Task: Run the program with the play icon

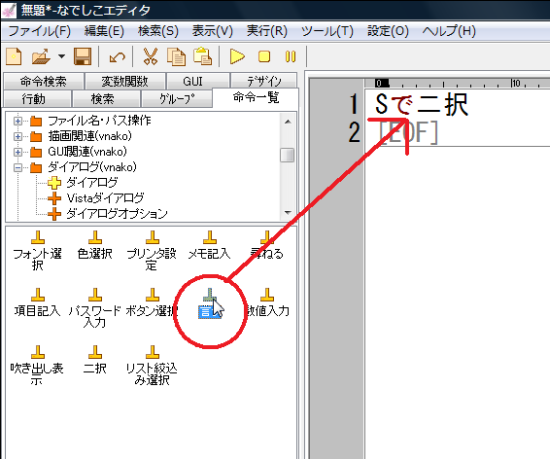Action: [237, 56]
